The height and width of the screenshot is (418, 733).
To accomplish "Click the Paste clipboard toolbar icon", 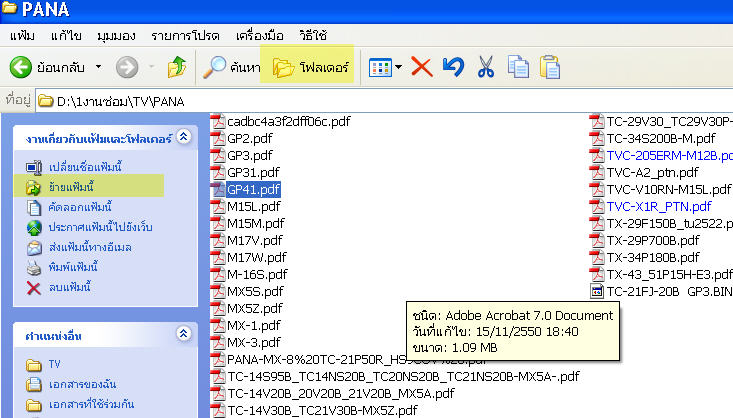I will 550,67.
